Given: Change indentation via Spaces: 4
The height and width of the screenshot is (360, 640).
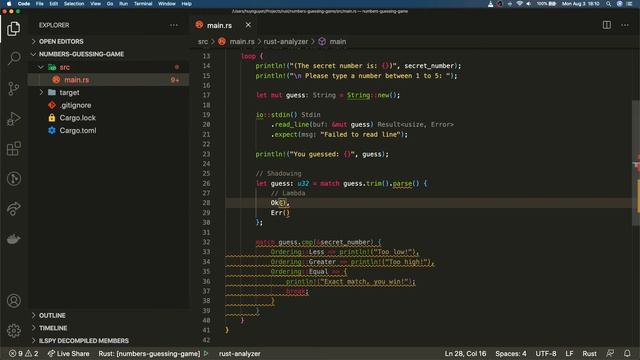Looking at the screenshot, I should click(x=511, y=353).
